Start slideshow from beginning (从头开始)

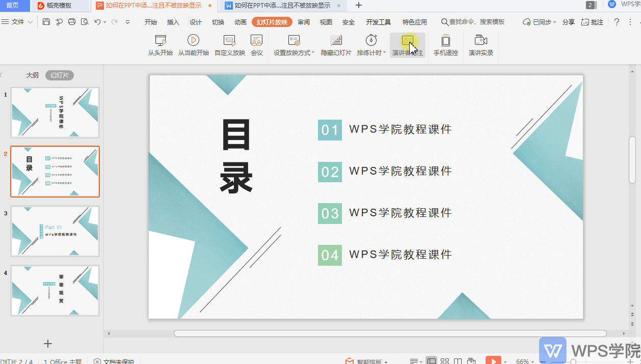pyautogui.click(x=161, y=45)
